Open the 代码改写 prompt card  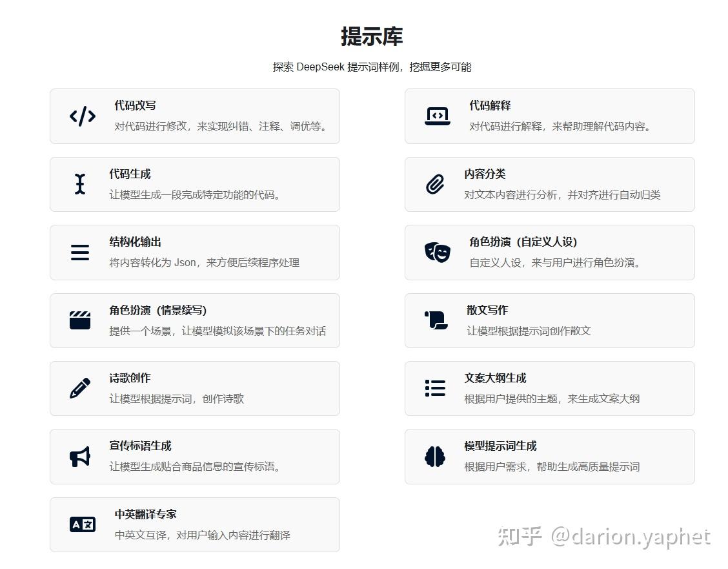pos(194,116)
